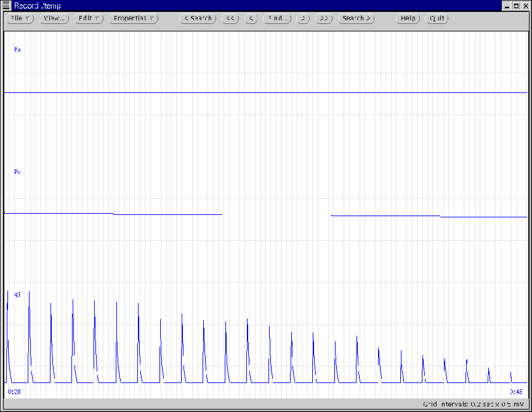Jump forward a full screen with '>>'
Screen dimensions: 532x412
[324, 18]
